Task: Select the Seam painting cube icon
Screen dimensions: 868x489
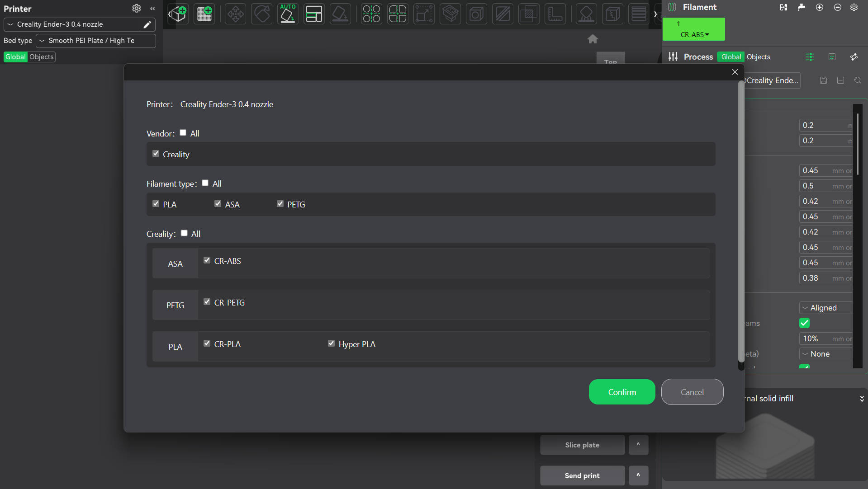Action: [x=612, y=14]
